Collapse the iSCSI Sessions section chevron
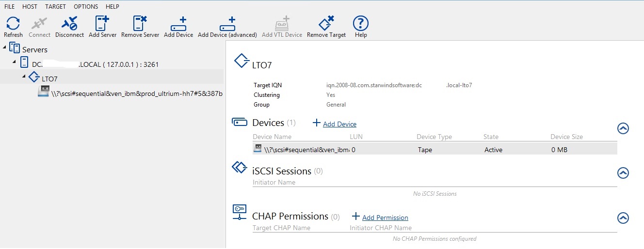 point(623,173)
